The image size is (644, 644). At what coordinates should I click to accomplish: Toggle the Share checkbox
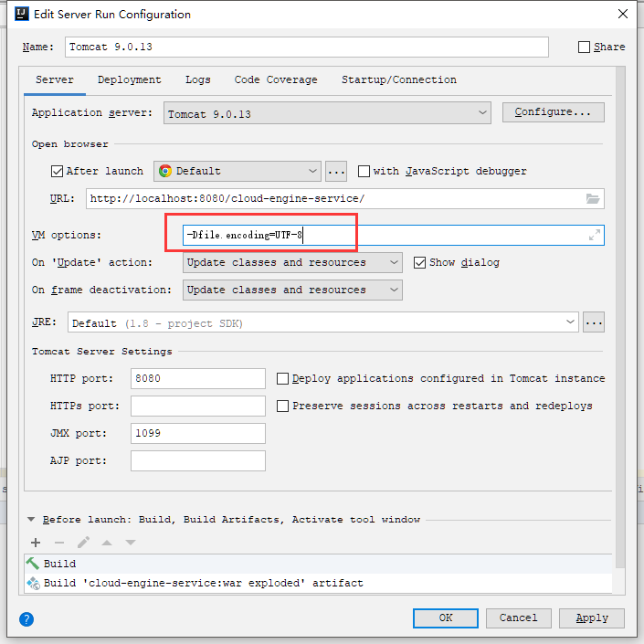click(x=584, y=47)
